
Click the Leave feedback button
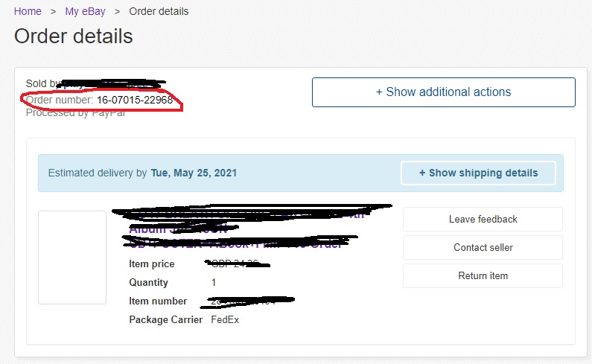click(x=483, y=219)
